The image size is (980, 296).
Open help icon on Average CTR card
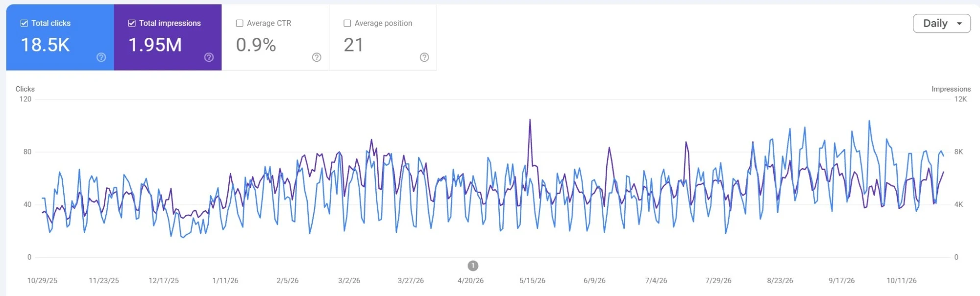click(x=317, y=57)
